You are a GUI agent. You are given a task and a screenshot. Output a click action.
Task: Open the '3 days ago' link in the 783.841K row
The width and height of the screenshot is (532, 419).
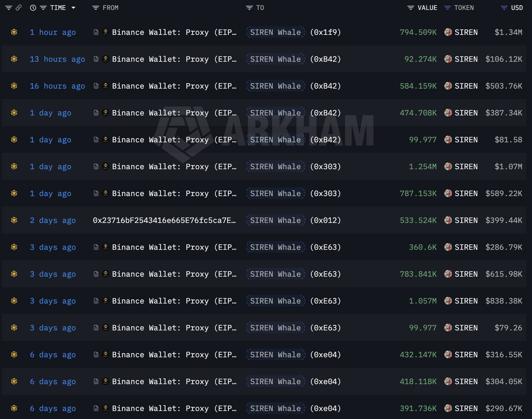pos(53,274)
